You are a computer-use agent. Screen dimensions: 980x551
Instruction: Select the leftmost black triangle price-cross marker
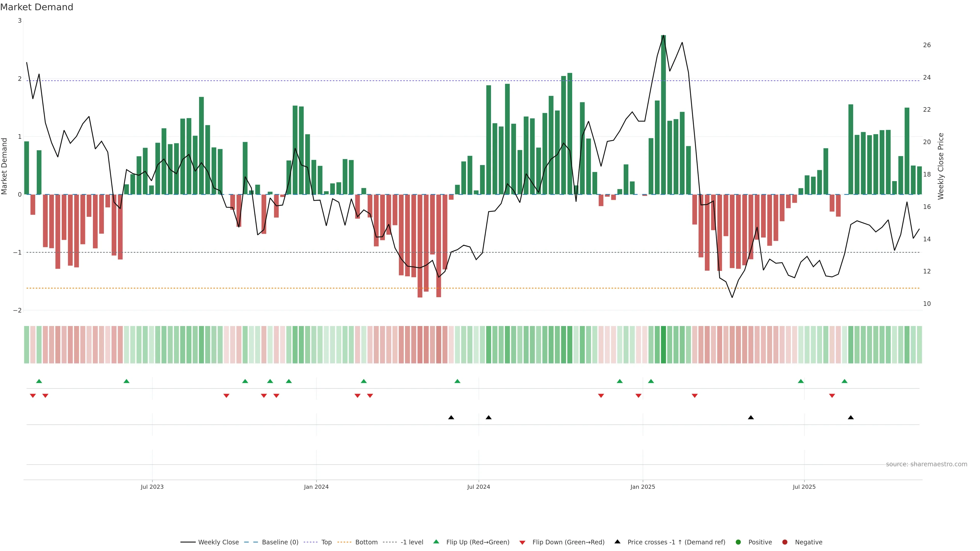point(451,418)
